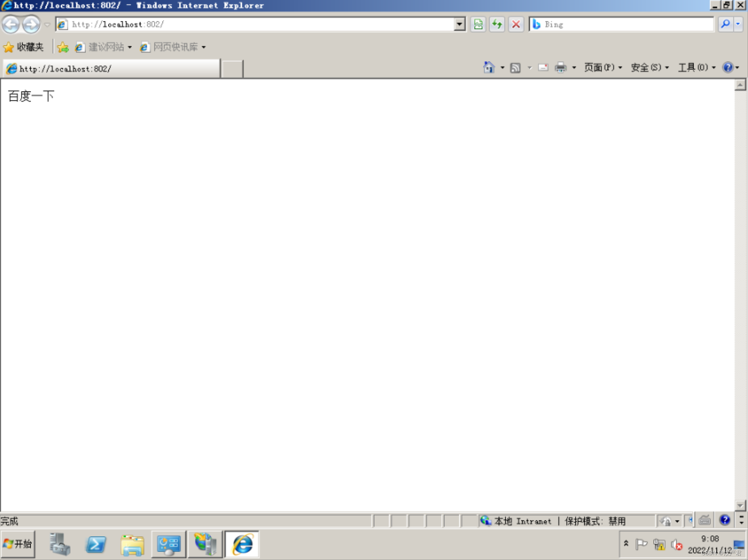Click the status bar zoom level icon
748x560 pixels.
click(665, 521)
